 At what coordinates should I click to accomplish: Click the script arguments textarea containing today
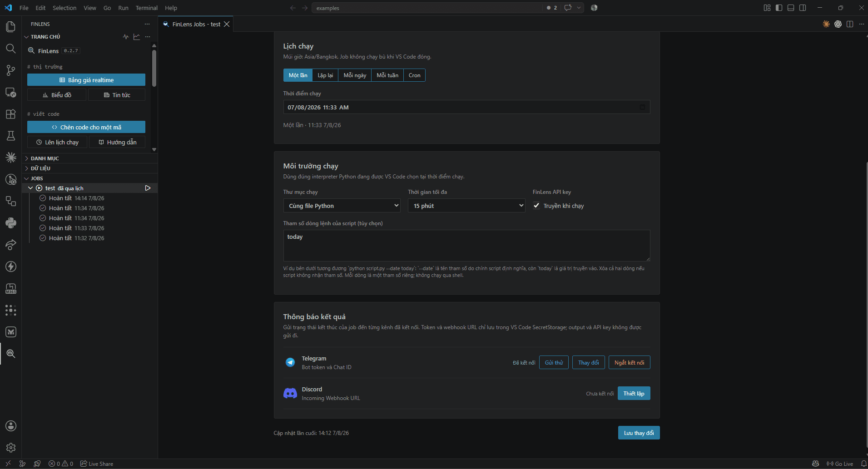(466, 246)
